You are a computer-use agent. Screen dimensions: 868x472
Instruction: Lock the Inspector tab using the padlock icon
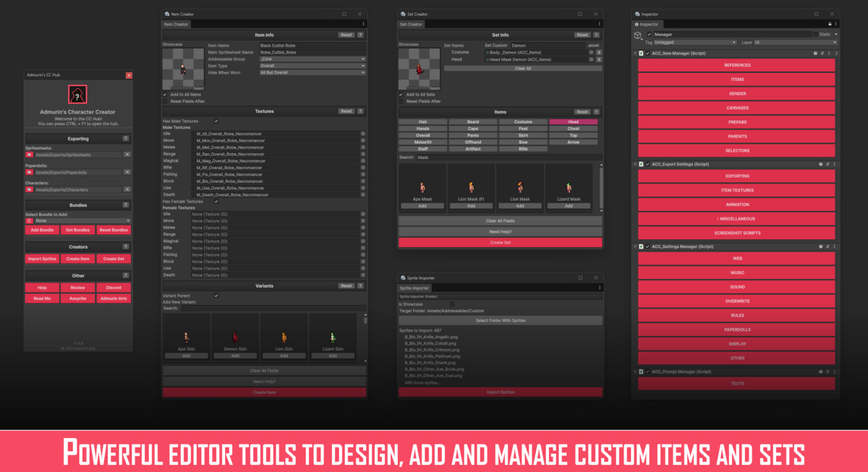click(x=830, y=24)
